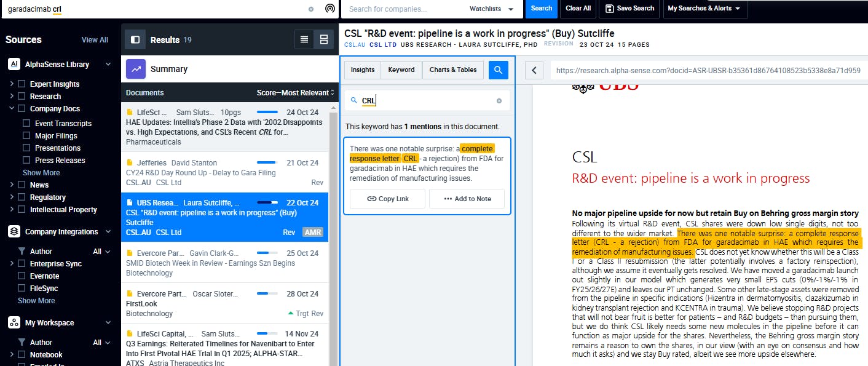Screen dimensions: 868x366
Task: Open the Jefferies CY24 R&D Day result
Action: [x=225, y=172]
